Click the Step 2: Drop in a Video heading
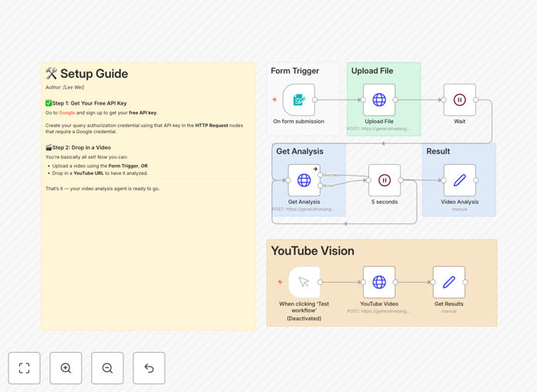 pyautogui.click(x=78, y=148)
